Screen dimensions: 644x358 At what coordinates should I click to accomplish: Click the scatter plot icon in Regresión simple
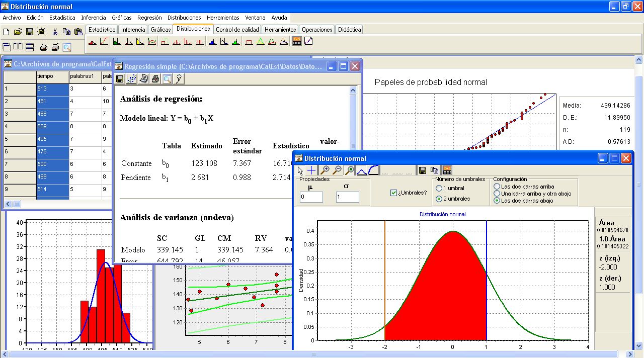pyautogui.click(x=131, y=78)
